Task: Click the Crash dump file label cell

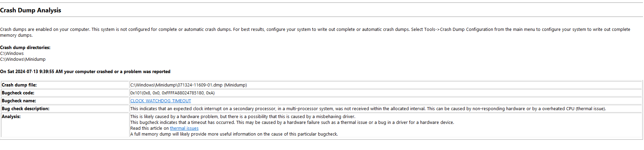Action: click(x=65, y=85)
